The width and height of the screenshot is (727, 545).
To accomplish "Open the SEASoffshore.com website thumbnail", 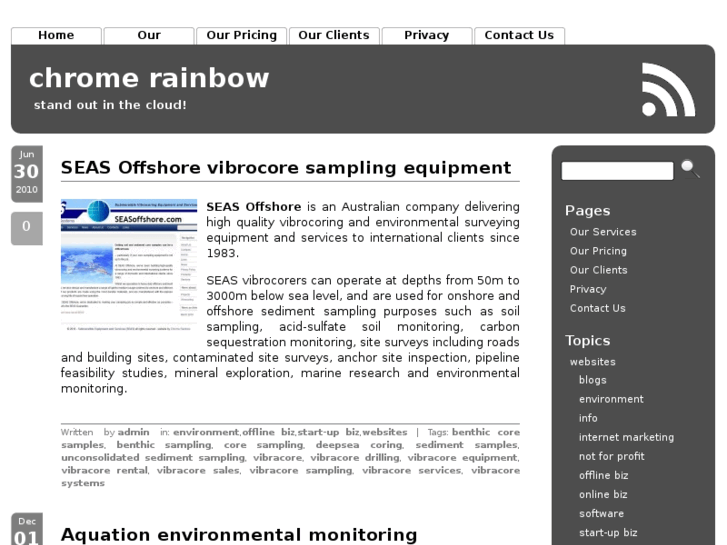I will coord(129,265).
